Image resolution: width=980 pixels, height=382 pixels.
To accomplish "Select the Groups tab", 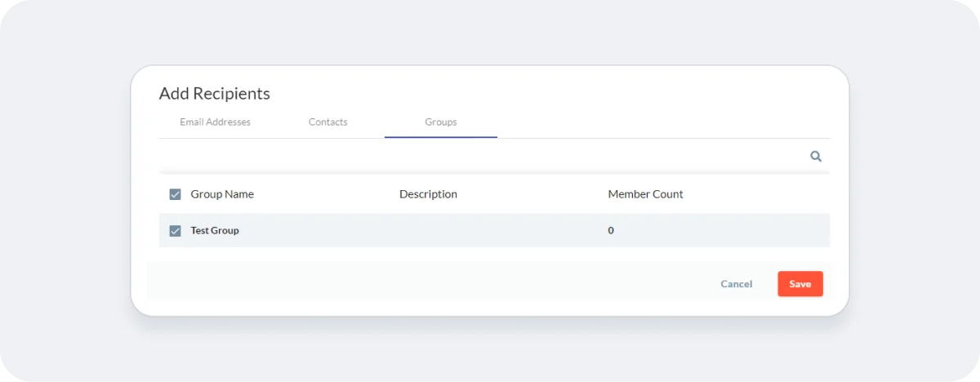I will [x=441, y=122].
